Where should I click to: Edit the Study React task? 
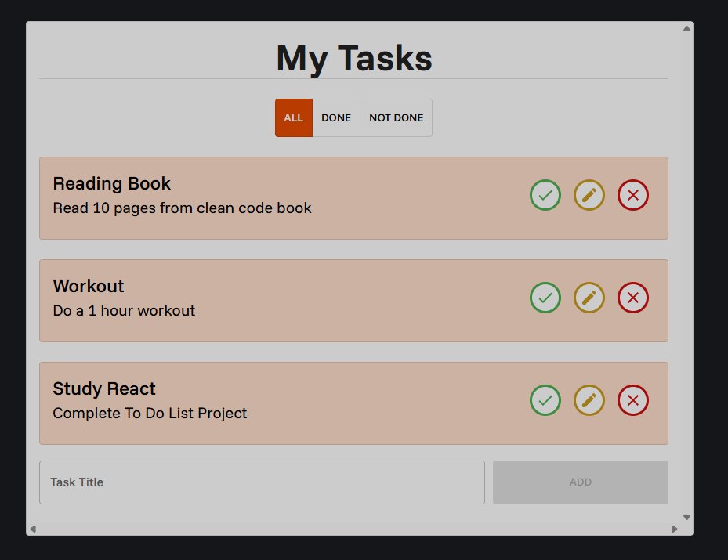(589, 400)
